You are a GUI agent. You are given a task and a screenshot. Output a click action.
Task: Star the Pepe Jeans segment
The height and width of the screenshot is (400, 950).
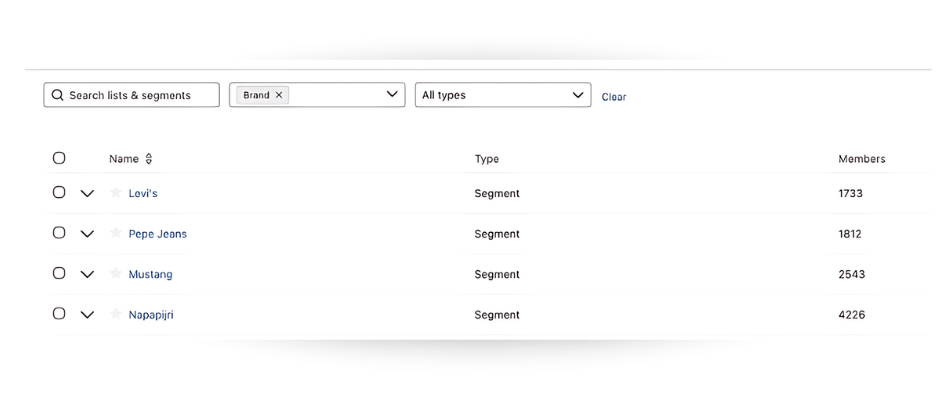(x=116, y=234)
